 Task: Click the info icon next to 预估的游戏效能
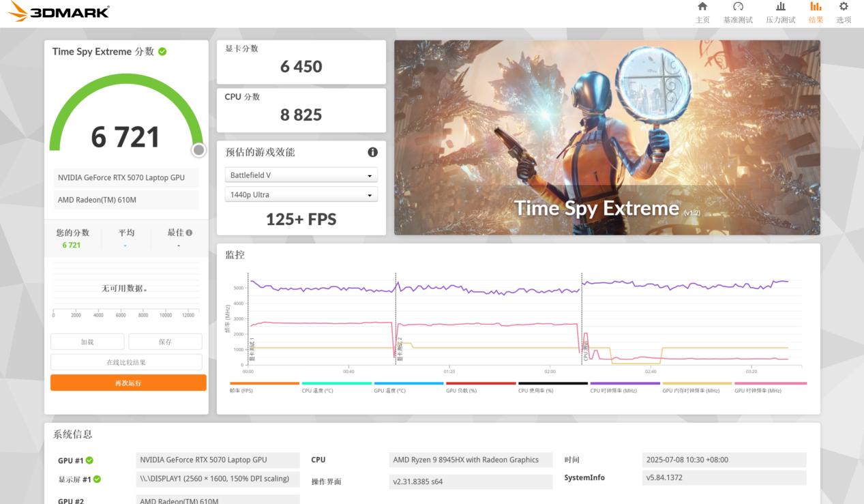coord(372,152)
